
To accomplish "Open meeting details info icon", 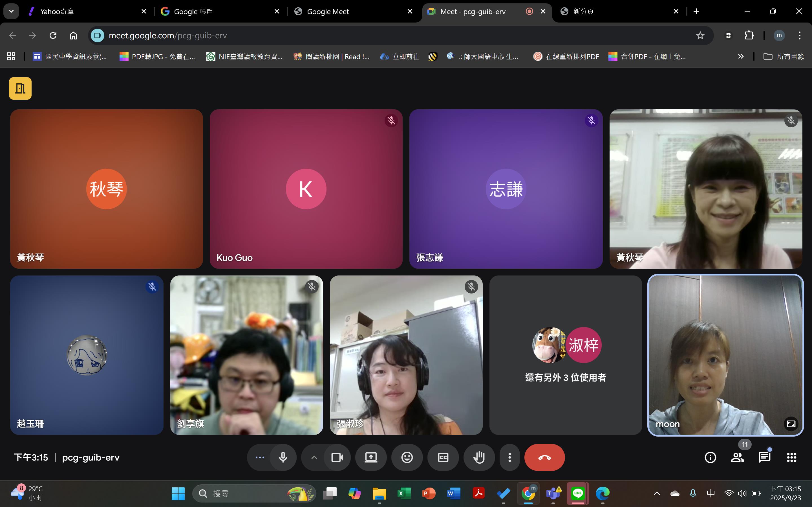I will pyautogui.click(x=710, y=457).
